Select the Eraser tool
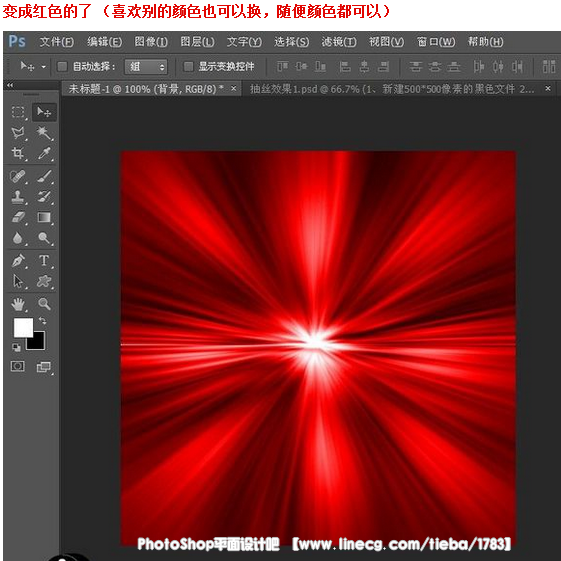The height and width of the screenshot is (561, 561). click(18, 217)
